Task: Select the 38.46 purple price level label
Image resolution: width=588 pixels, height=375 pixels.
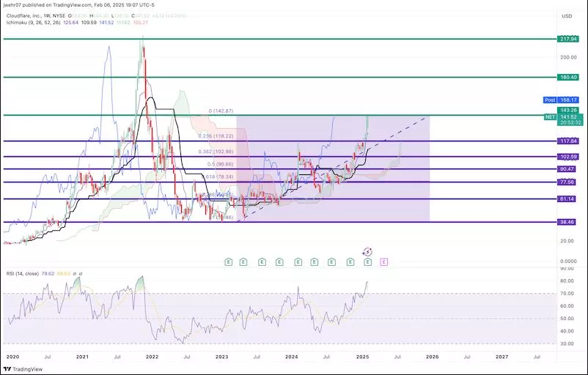Action: point(567,222)
